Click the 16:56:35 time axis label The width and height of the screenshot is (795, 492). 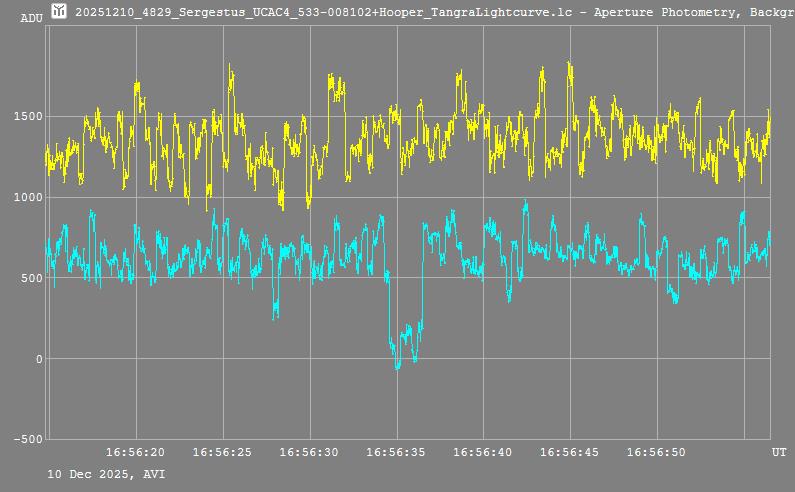coord(396,453)
